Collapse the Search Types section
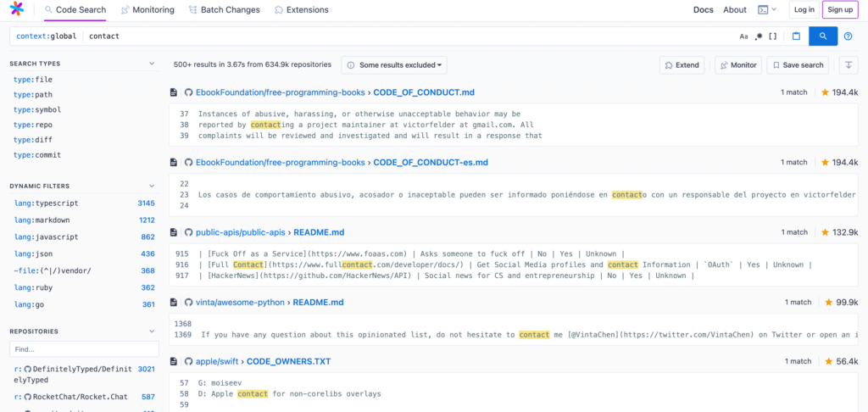This screenshot has width=868, height=412. [x=152, y=64]
